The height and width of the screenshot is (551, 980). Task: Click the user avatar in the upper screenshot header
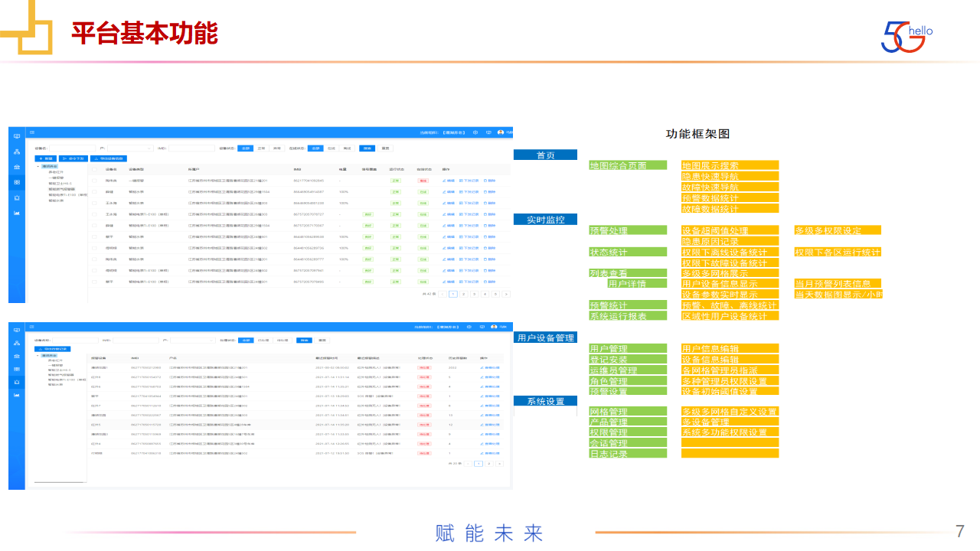coord(501,132)
